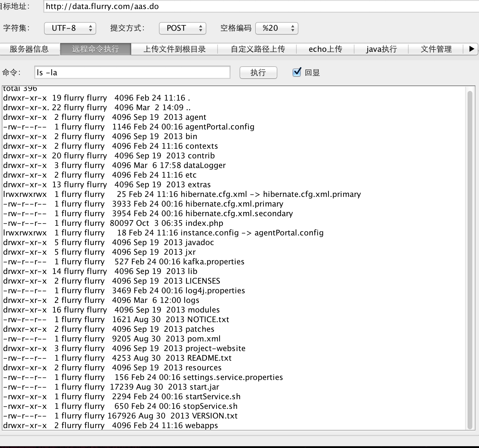Image resolution: width=479 pixels, height=448 pixels.
Task: Select the agentPortal.config line
Action: click(x=128, y=127)
